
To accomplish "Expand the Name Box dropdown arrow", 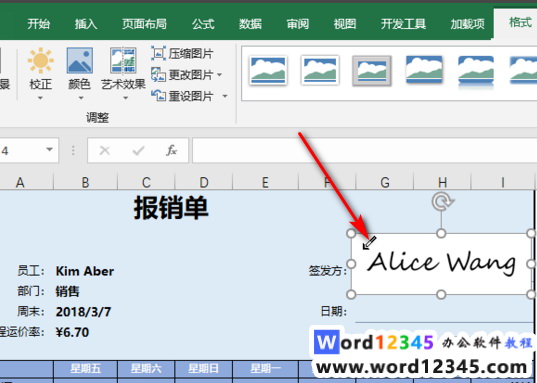I will (50, 150).
